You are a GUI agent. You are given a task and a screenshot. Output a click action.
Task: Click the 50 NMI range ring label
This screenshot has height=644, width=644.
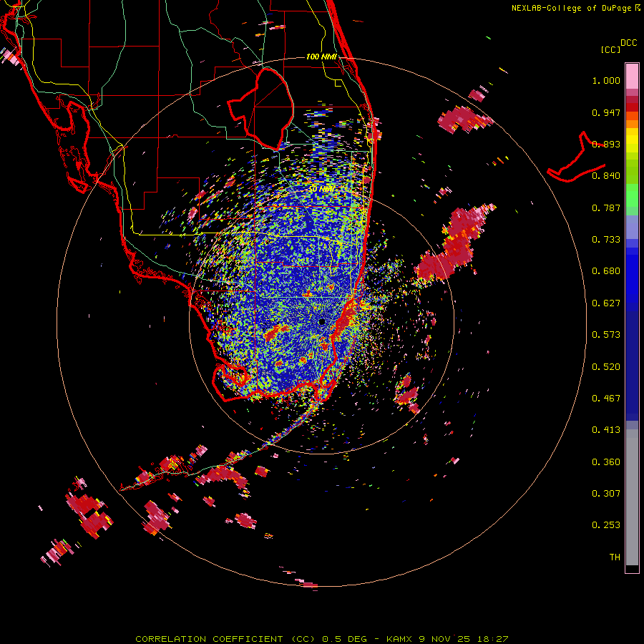click(322, 190)
